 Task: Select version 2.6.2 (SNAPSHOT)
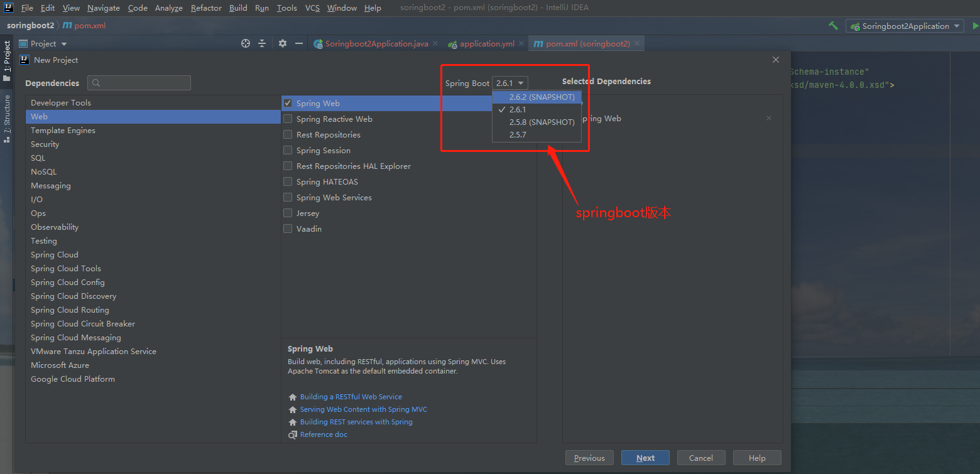click(536, 97)
